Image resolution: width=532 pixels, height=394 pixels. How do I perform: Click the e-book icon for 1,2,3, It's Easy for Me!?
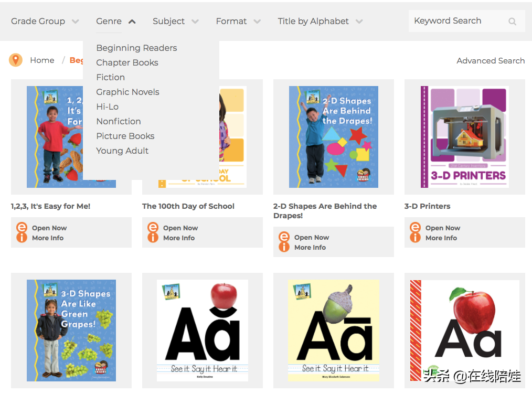22,227
